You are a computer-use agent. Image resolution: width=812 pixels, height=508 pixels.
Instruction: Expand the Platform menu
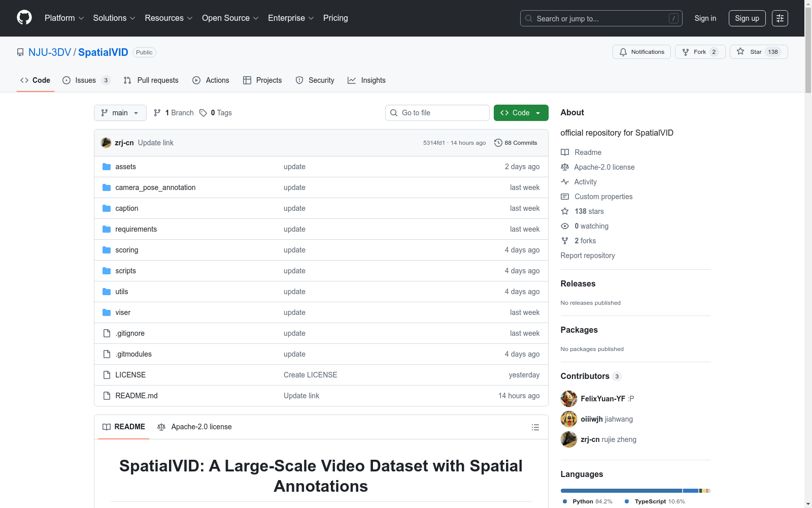coord(64,18)
